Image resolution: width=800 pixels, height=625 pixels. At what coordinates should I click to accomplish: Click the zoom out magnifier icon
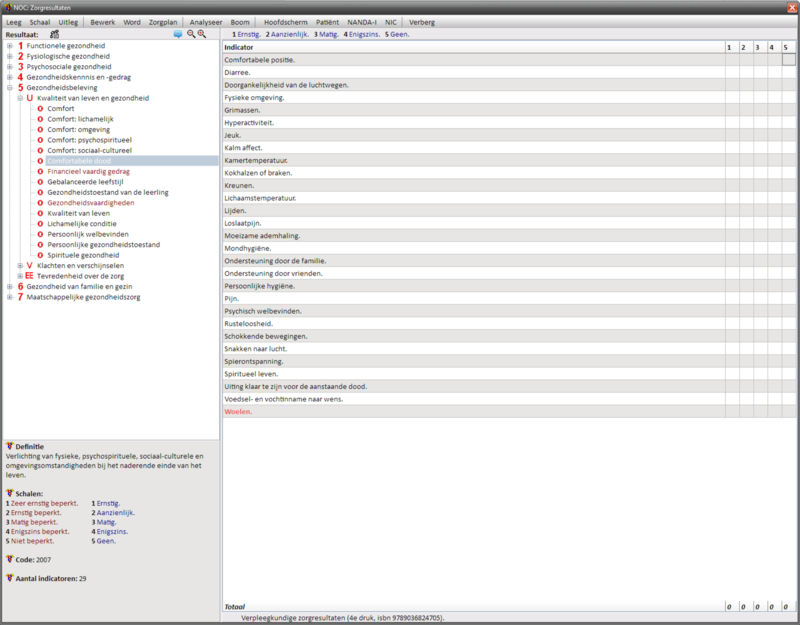pos(190,34)
